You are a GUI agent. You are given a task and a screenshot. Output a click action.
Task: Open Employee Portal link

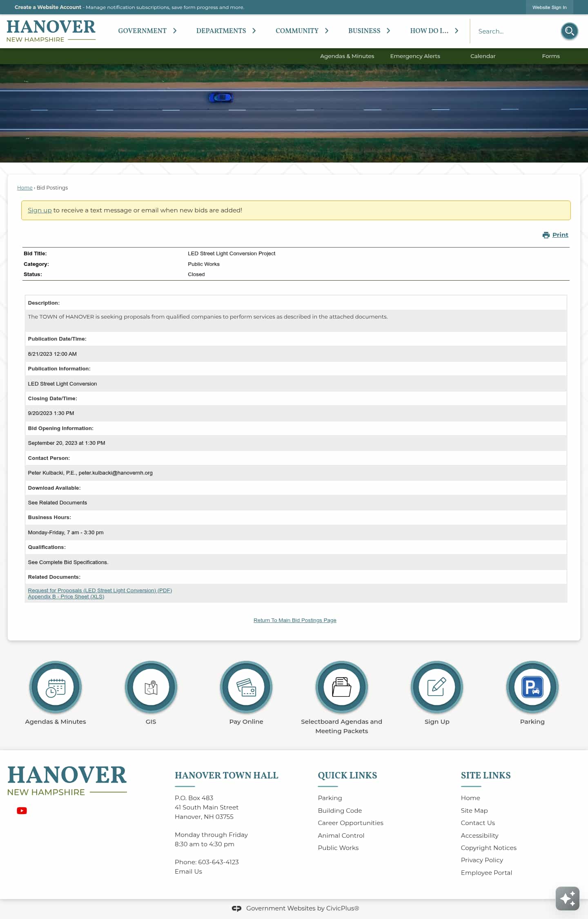click(486, 872)
